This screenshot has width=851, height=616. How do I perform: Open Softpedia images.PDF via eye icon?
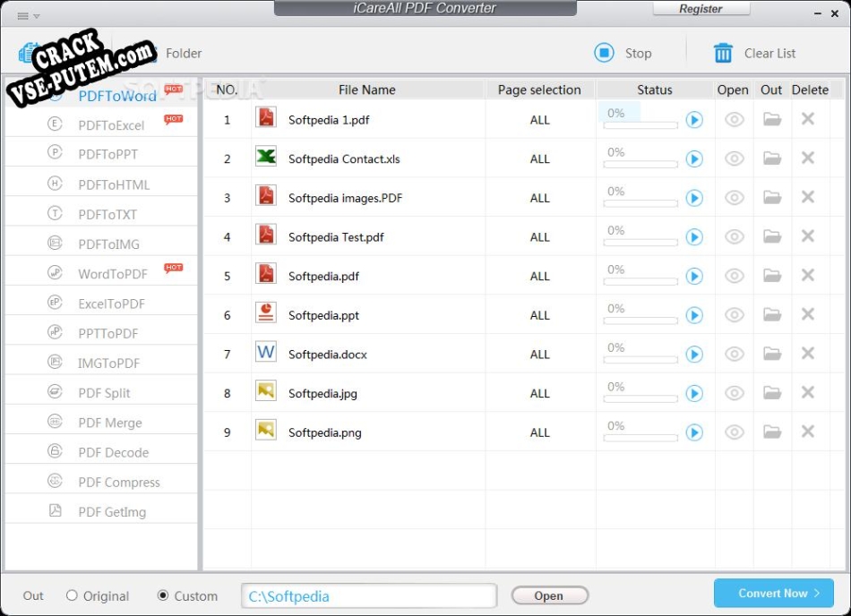tap(735, 197)
